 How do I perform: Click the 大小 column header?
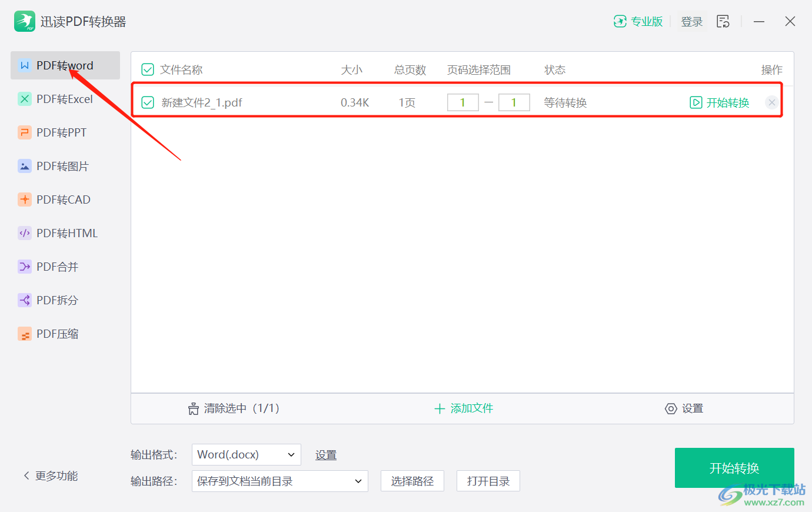[352, 70]
